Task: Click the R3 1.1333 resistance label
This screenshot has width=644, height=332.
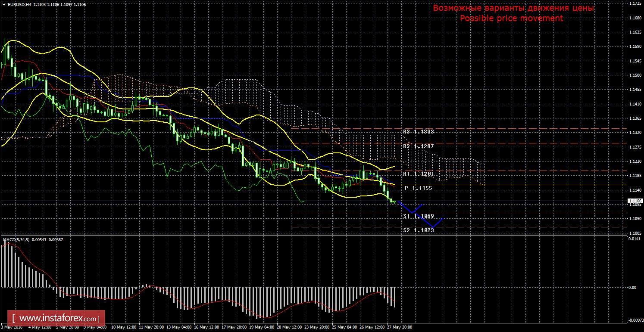Action: [x=418, y=132]
